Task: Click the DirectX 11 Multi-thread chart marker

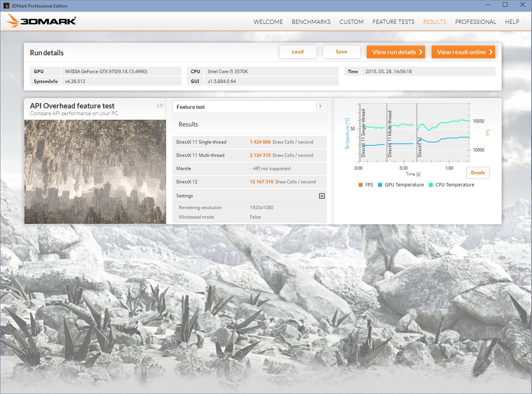Action: (x=389, y=133)
